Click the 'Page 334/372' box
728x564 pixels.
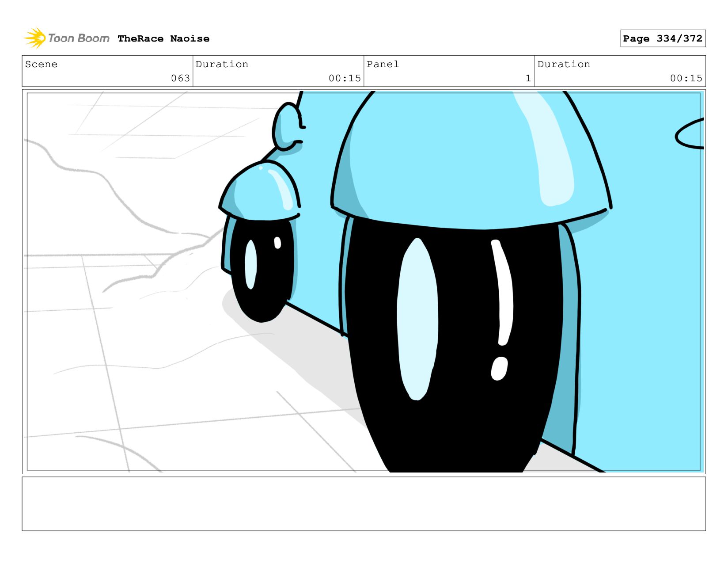(x=663, y=38)
